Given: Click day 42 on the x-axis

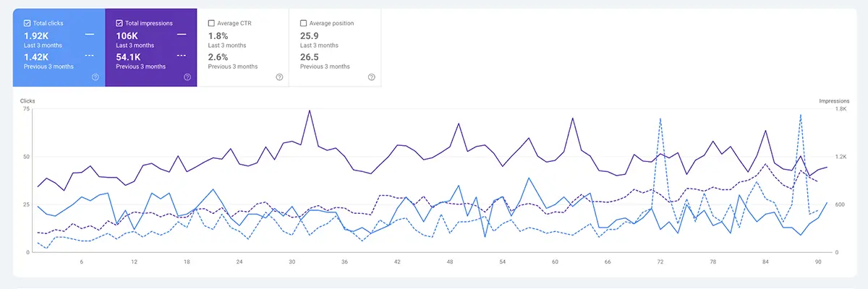Looking at the screenshot, I should pyautogui.click(x=397, y=262).
